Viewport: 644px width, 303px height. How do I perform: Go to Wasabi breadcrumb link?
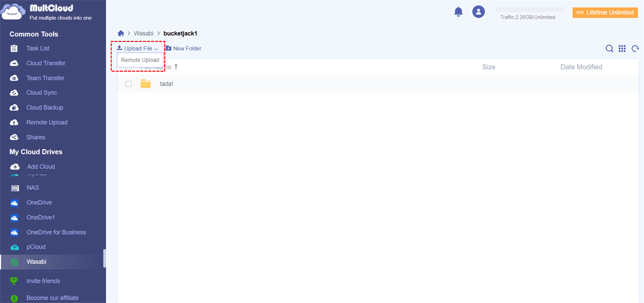click(143, 33)
